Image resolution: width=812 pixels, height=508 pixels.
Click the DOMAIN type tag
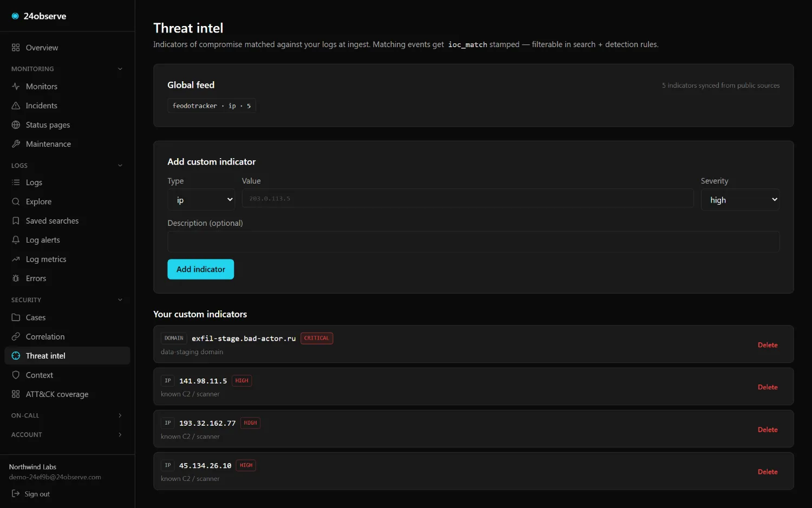point(174,338)
